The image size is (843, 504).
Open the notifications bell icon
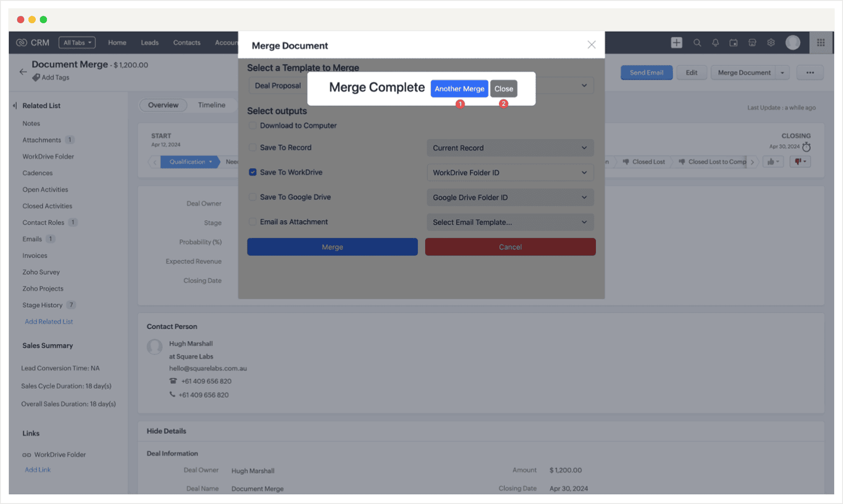[715, 43]
